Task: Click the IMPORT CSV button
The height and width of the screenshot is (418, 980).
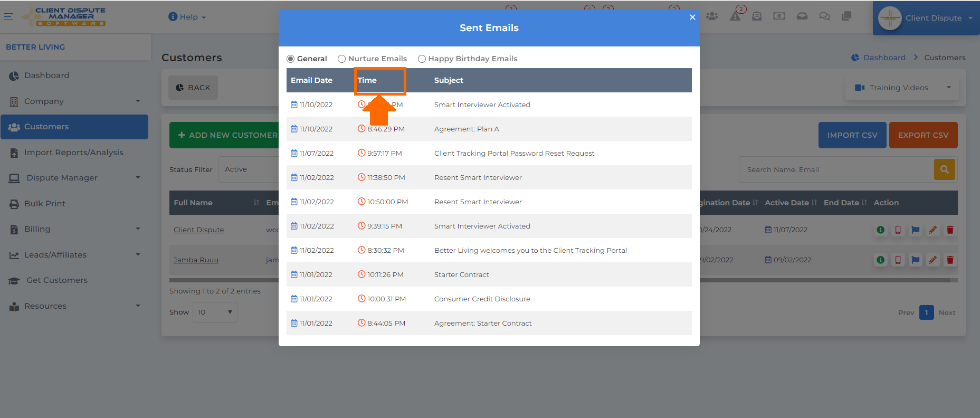Action: tap(852, 135)
